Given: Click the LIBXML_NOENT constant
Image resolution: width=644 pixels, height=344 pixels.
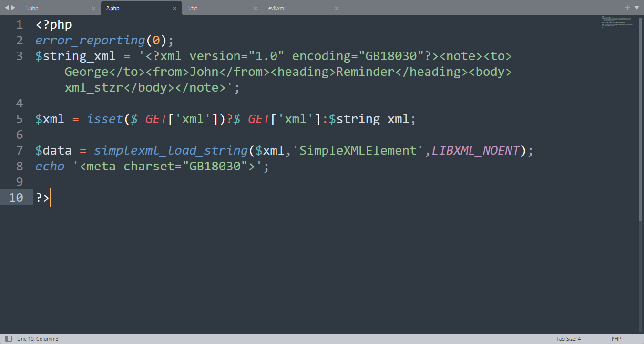Looking at the screenshot, I should [476, 151].
